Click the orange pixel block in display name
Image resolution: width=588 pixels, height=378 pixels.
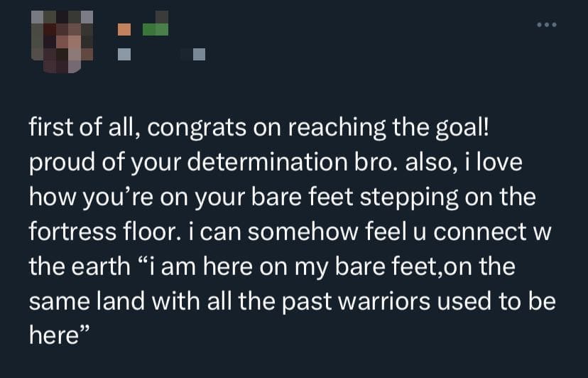pos(124,29)
